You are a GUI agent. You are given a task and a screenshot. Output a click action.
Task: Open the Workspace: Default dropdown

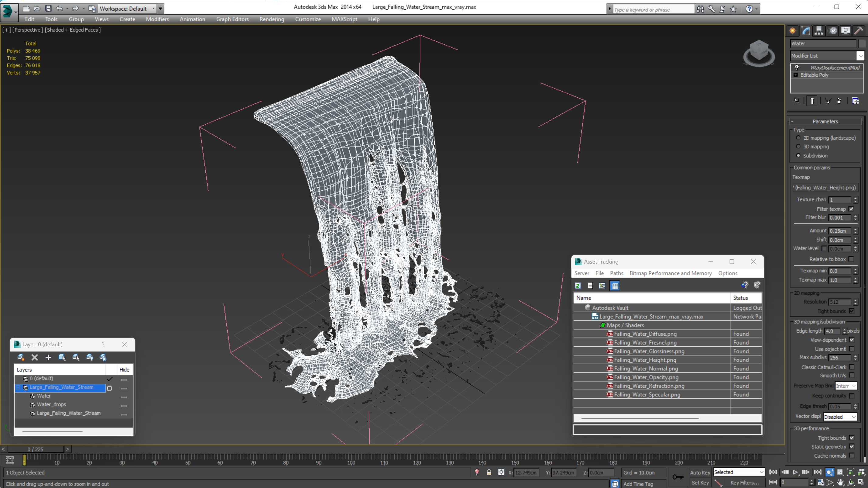point(127,9)
